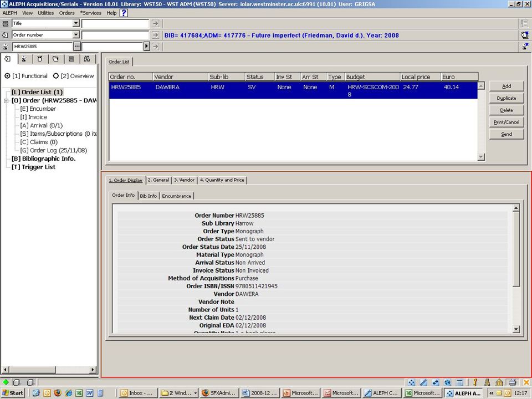Click the help question-mark icon in menu bar
This screenshot has width=532, height=399.
click(124, 13)
